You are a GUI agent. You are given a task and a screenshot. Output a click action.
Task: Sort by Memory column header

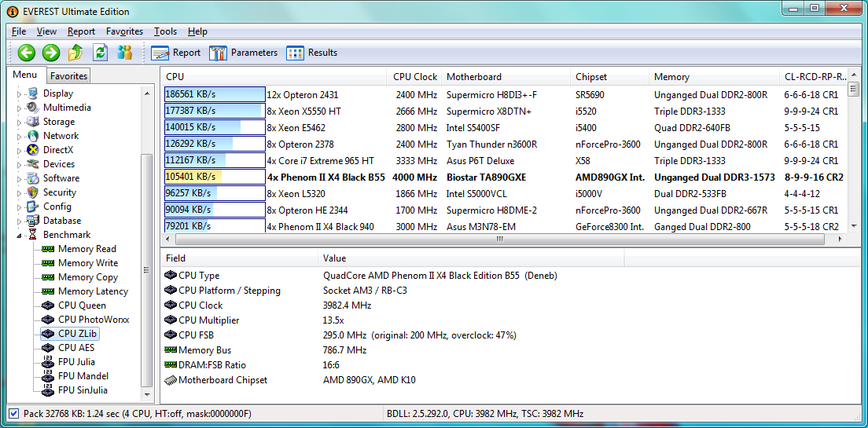tap(715, 77)
